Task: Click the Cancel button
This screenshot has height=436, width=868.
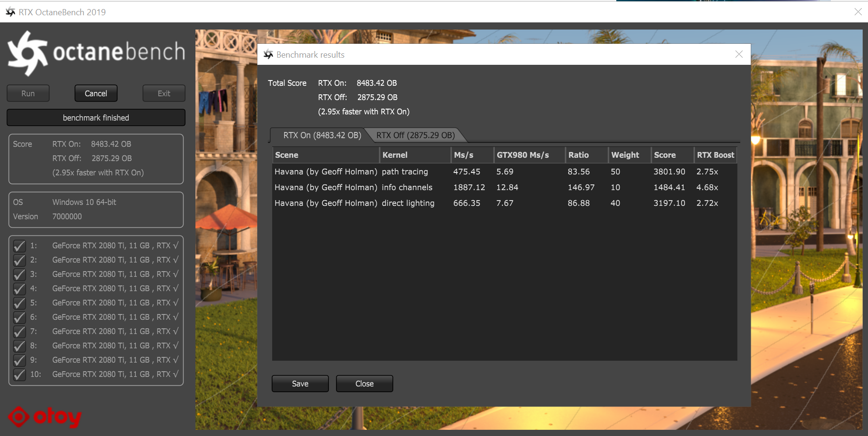Action: 96,93
